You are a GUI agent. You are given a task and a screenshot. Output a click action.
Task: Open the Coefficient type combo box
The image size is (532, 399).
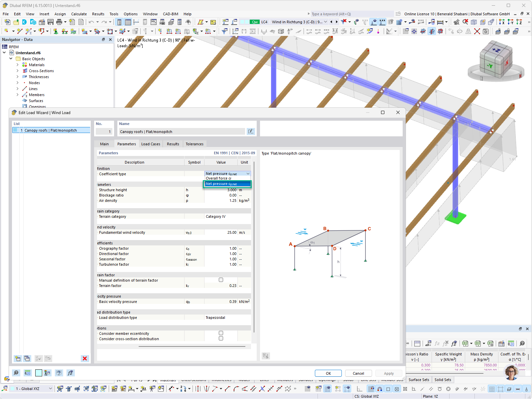(227, 174)
